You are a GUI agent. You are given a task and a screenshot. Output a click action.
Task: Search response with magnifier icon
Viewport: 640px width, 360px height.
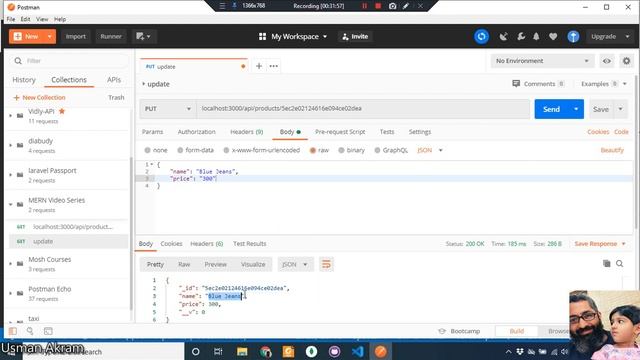pyautogui.click(x=620, y=264)
